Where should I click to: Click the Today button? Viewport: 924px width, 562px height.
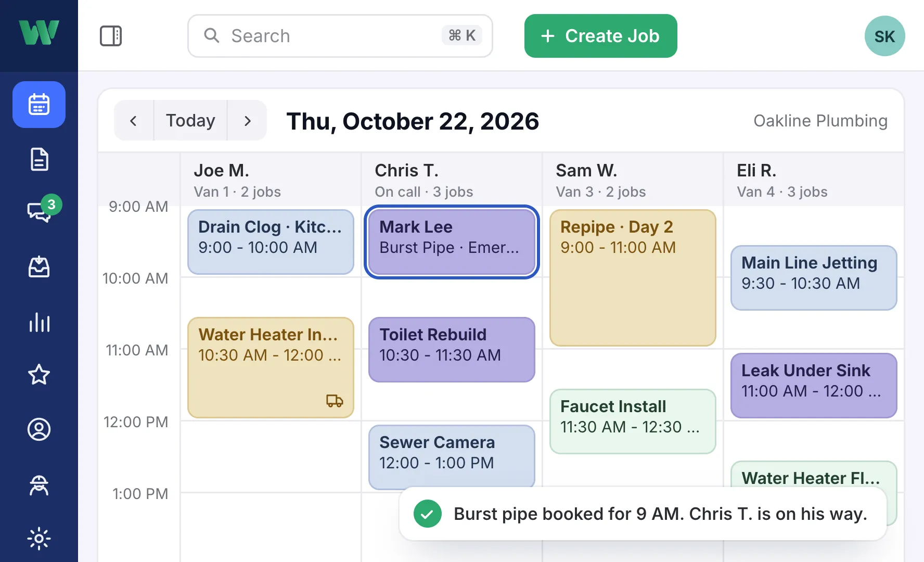click(x=190, y=121)
